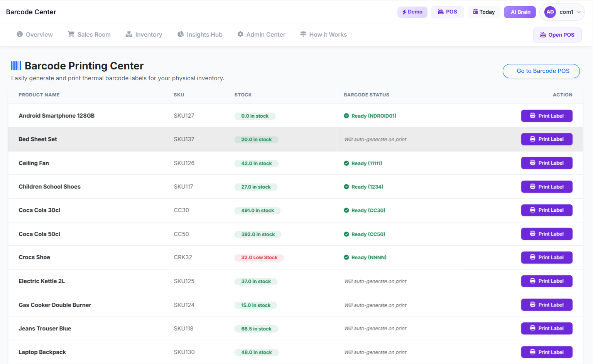
Task: Click the pie chart icon for Insights Hub
Action: (181, 34)
